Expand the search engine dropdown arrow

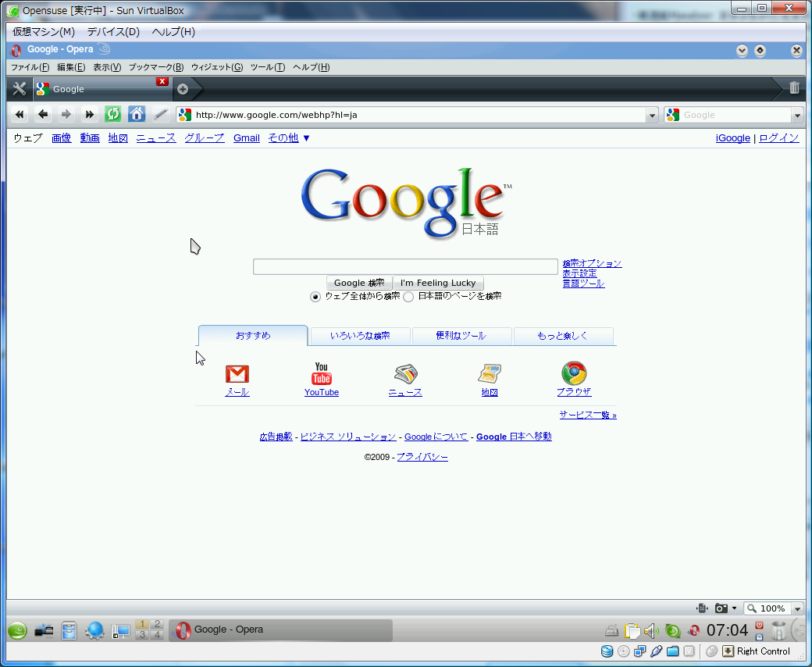click(x=797, y=115)
